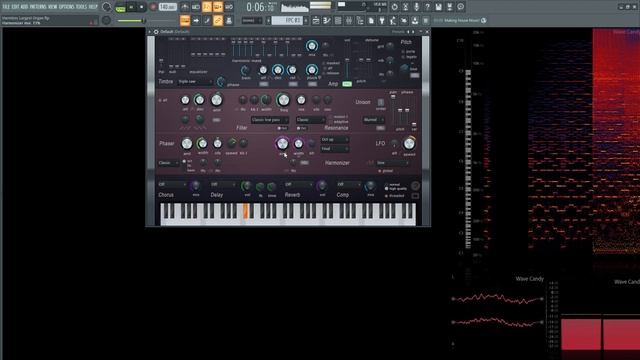Select 'masked' pluck option
Image resolution: width=640 pixels, height=360 pixels.
(x=331, y=63)
